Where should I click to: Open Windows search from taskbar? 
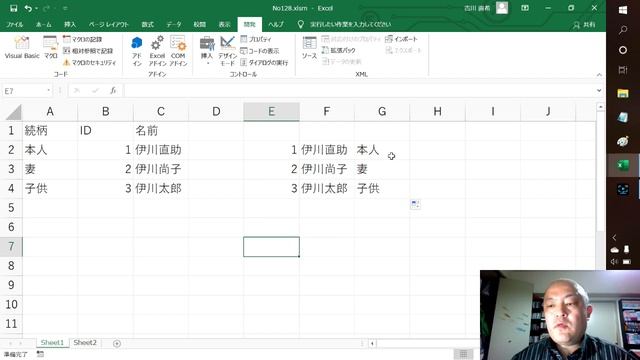(x=623, y=29)
